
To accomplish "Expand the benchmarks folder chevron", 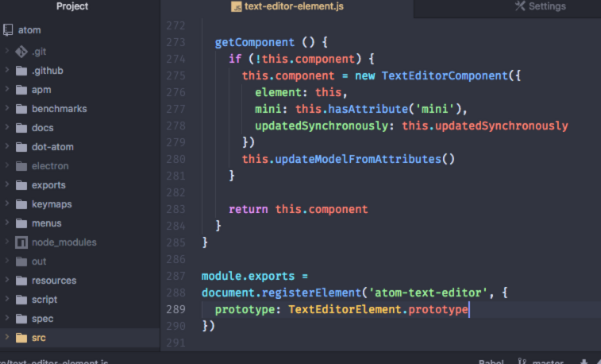I will point(7,108).
